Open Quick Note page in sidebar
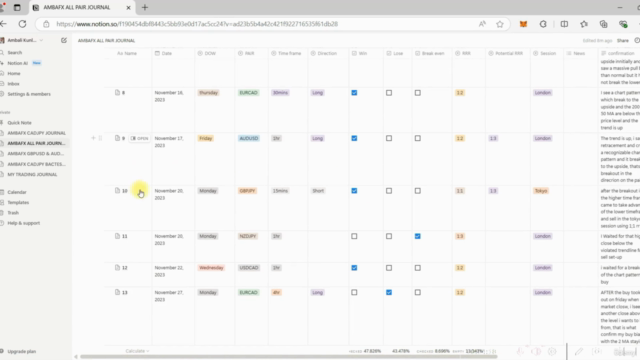This screenshot has width=640, height=360. 19,122
